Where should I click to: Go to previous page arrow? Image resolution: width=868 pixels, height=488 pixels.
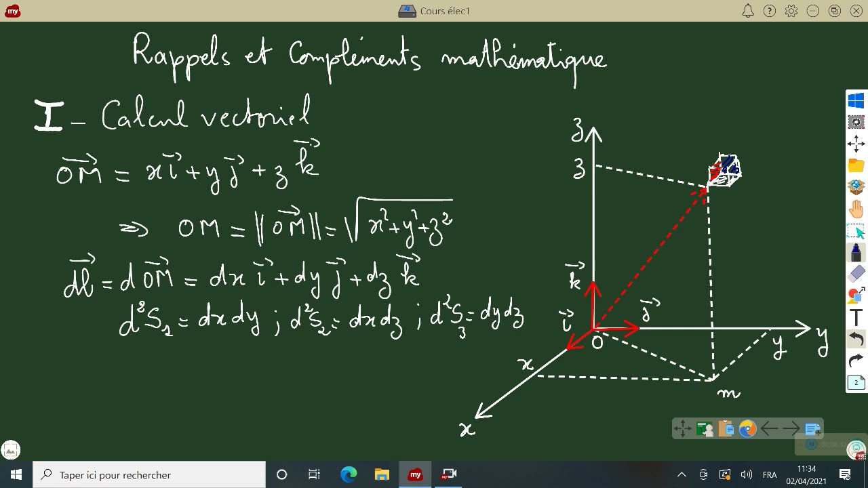[769, 428]
